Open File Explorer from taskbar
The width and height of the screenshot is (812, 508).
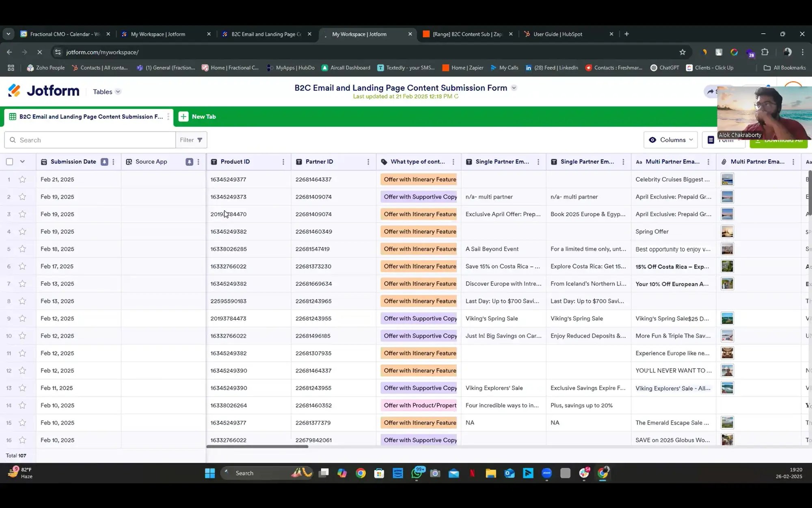[x=491, y=473]
